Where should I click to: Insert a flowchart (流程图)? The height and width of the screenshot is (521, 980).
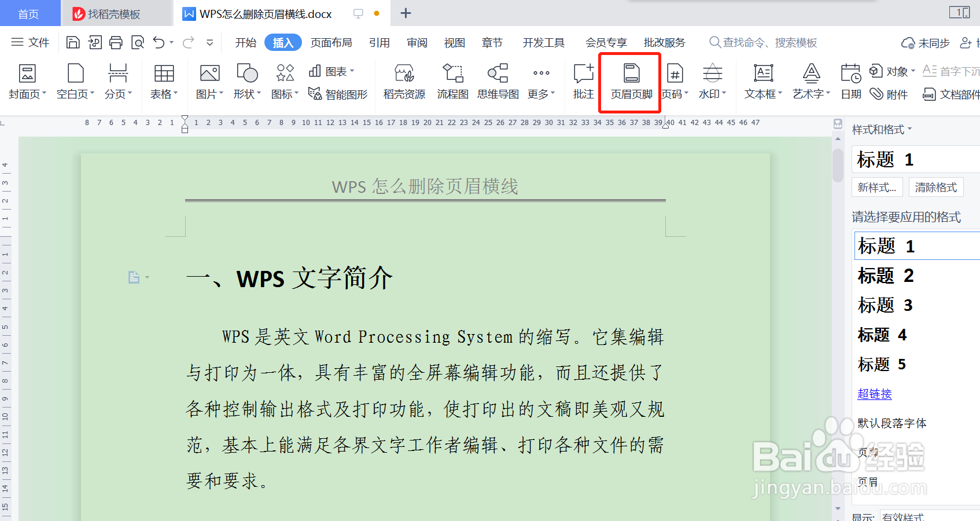click(452, 82)
